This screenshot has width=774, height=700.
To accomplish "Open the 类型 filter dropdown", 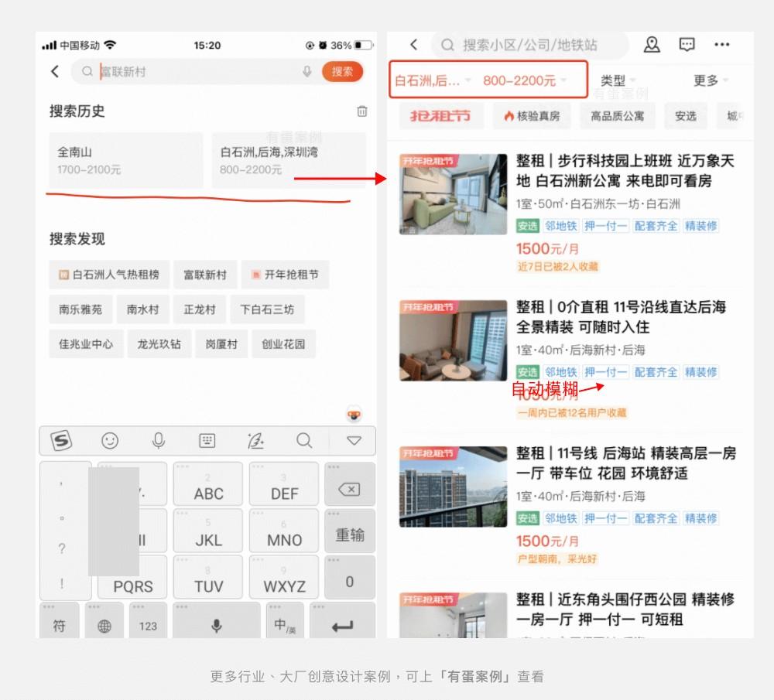I will click(618, 80).
